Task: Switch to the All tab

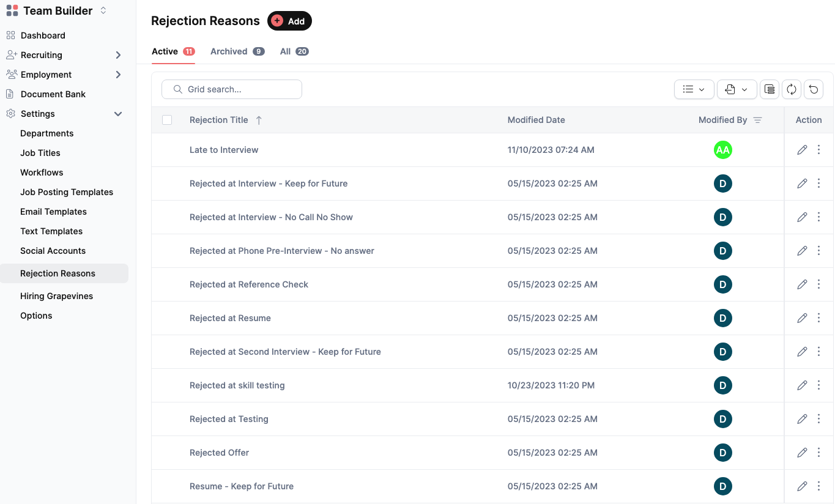Action: click(294, 51)
